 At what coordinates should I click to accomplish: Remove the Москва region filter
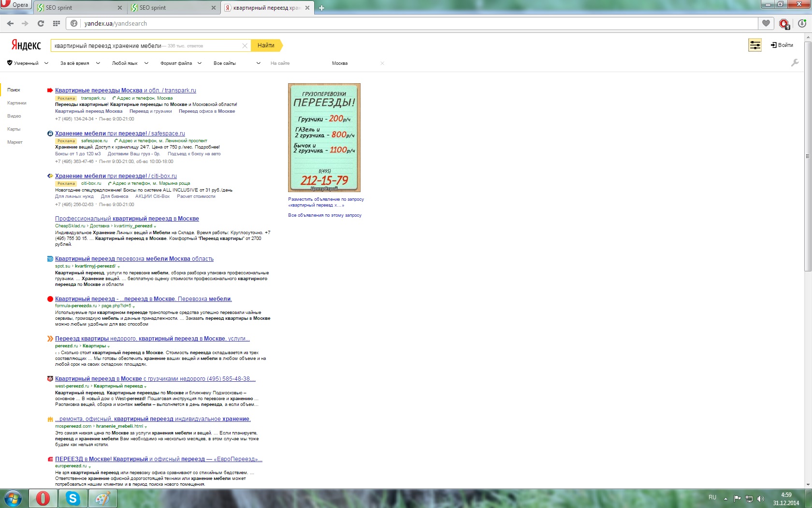coord(382,63)
